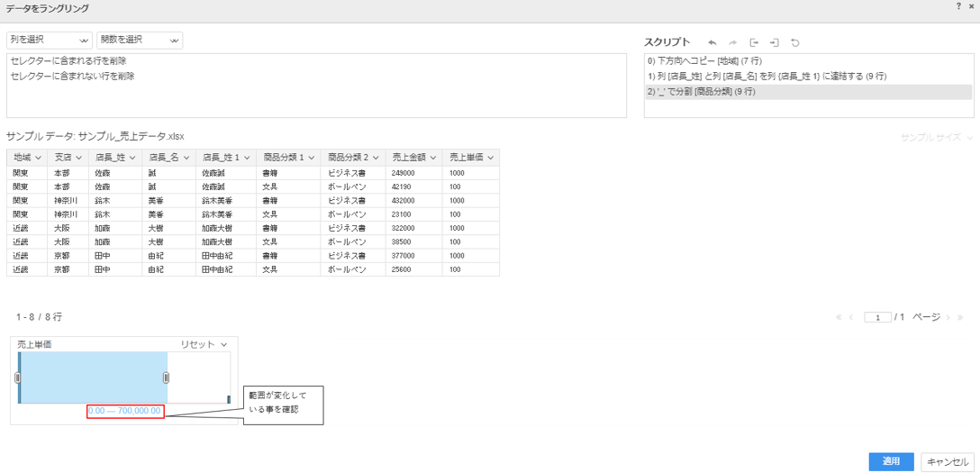The image size is (980, 473).
Task: Open help question mark icon
Action: coord(958,5)
